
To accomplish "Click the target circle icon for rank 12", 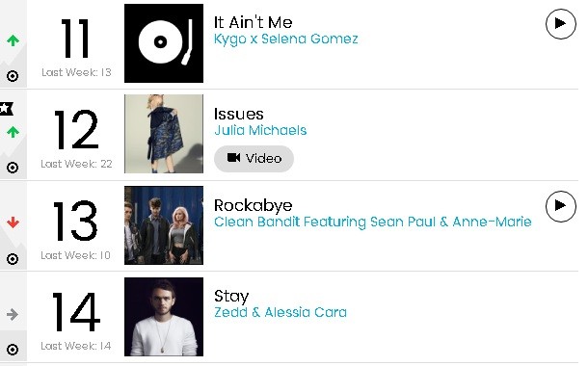I will click(x=13, y=168).
